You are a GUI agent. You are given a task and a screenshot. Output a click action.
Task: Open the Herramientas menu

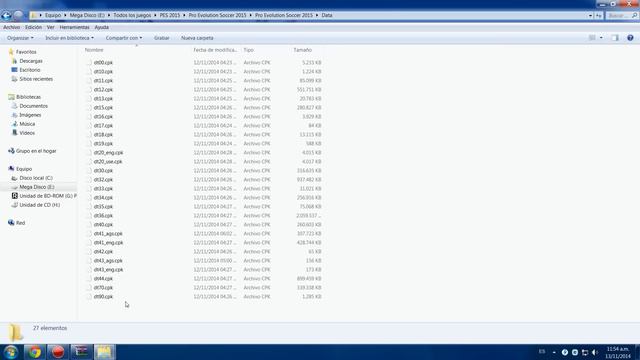[74, 27]
